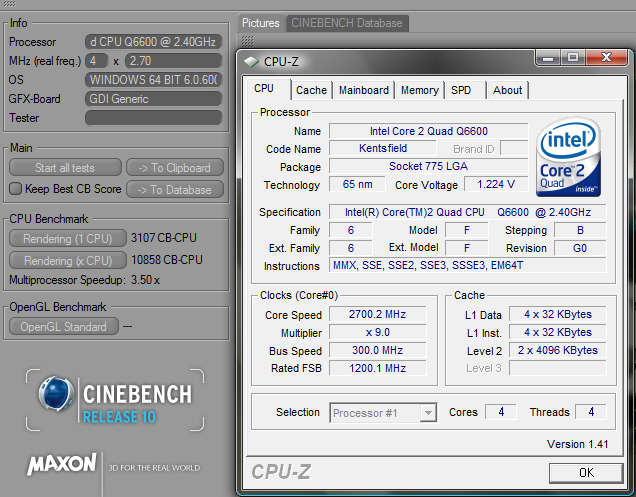Select the Memory tab in CPU-Z
Screen dimensions: 636x497
(x=419, y=90)
